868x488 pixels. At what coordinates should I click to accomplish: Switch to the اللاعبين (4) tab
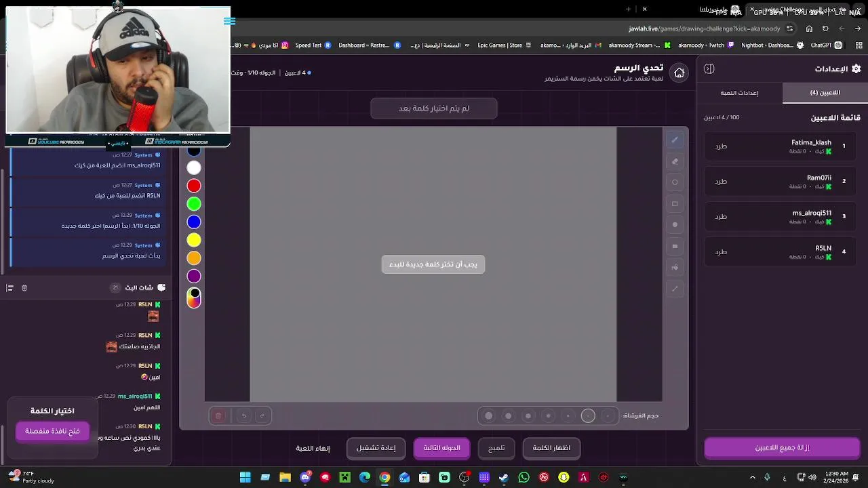(x=825, y=93)
